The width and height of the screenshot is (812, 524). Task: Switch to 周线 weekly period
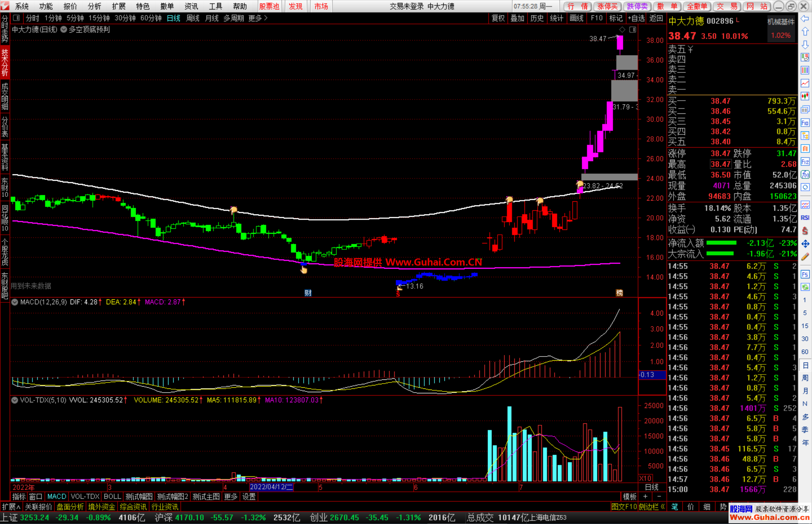tap(193, 18)
